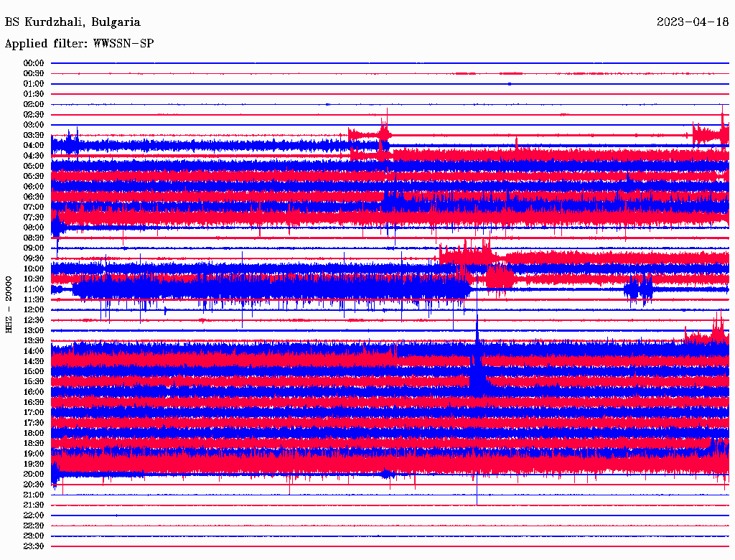Click the vertical HHZ - 20000 axis label

pos(9,304)
